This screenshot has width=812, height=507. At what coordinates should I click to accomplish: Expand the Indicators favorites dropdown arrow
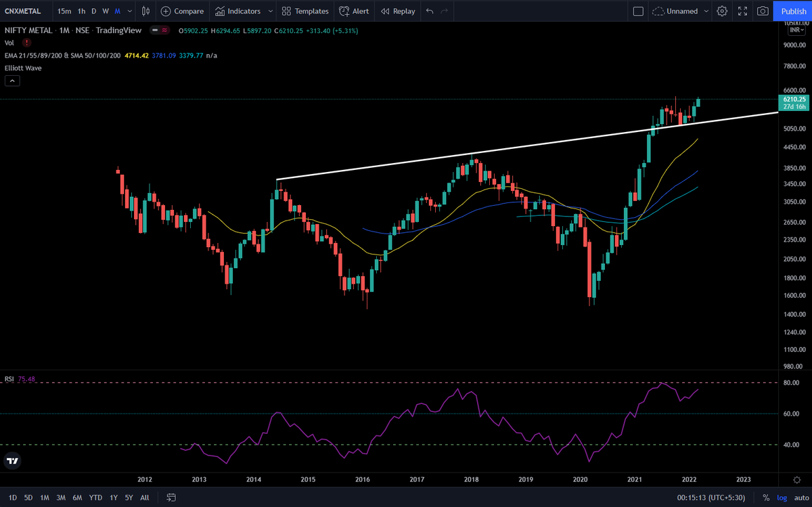pos(271,11)
